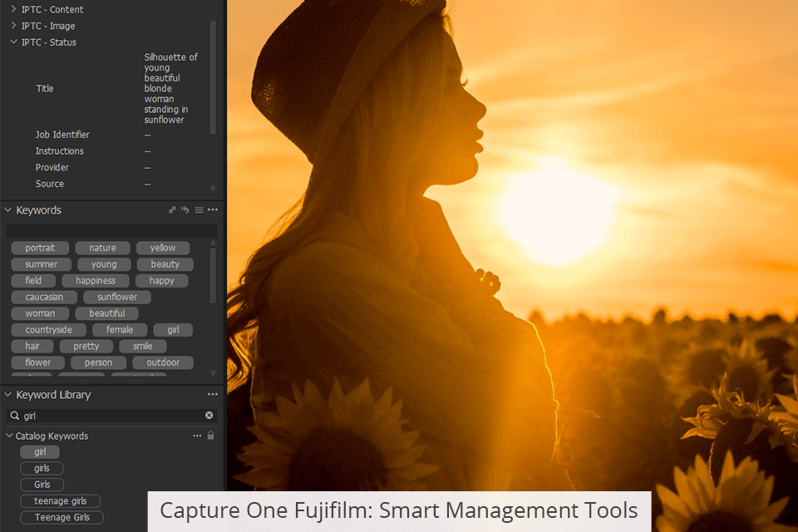Click the Keyword Library search field containing 'girl'

click(x=111, y=416)
